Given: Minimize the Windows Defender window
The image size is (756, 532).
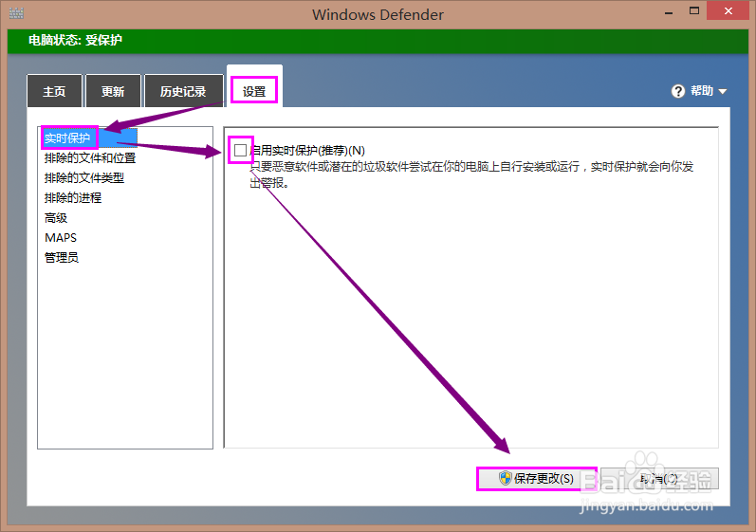Looking at the screenshot, I should point(668,12).
